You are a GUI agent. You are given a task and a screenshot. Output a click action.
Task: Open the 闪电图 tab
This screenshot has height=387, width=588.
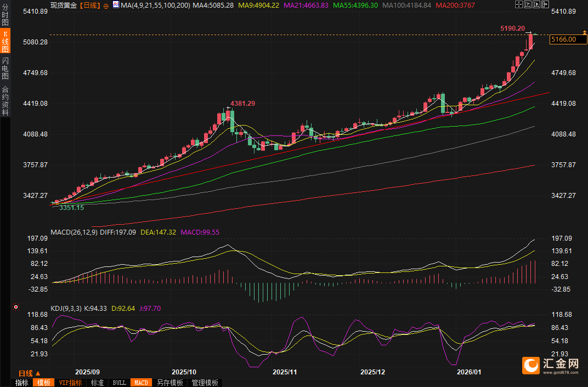click(5, 68)
